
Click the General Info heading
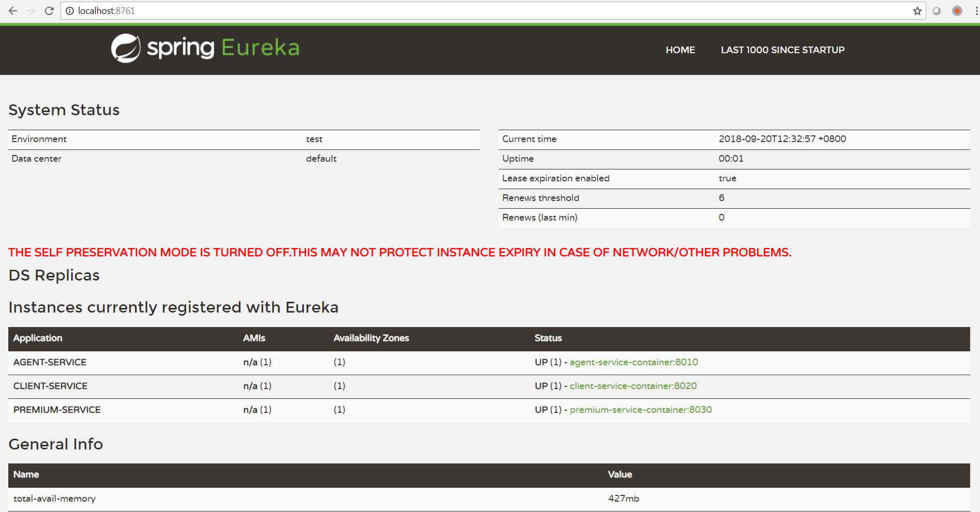pyautogui.click(x=56, y=444)
